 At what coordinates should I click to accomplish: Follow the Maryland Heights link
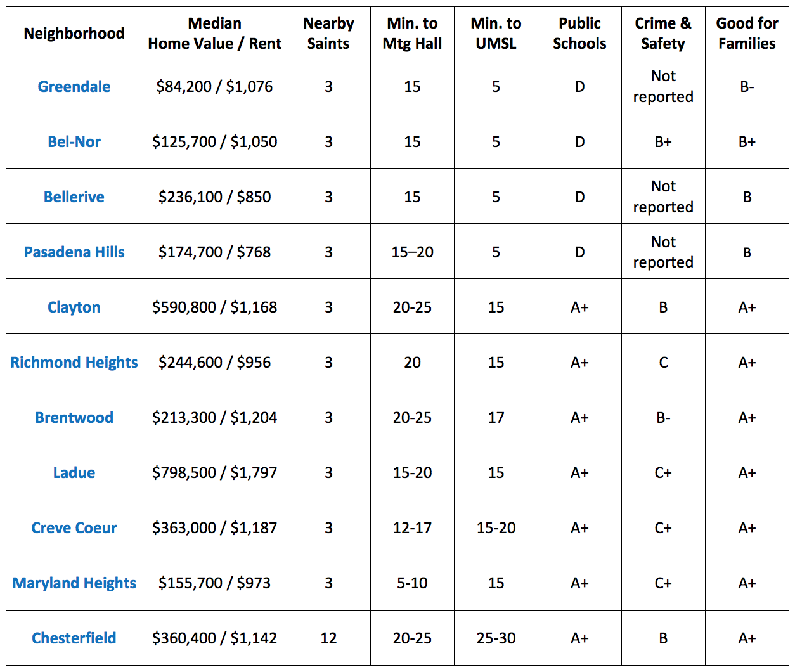[74, 583]
